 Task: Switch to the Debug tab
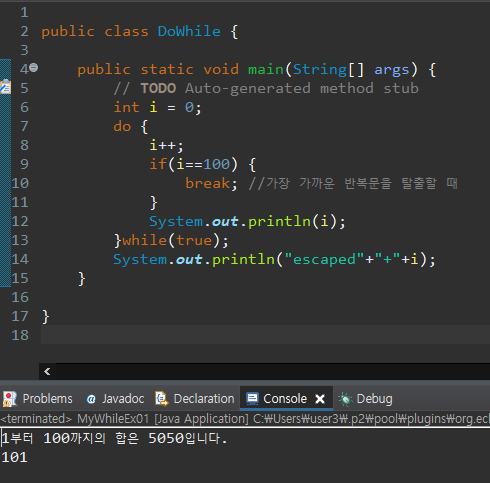(x=366, y=399)
